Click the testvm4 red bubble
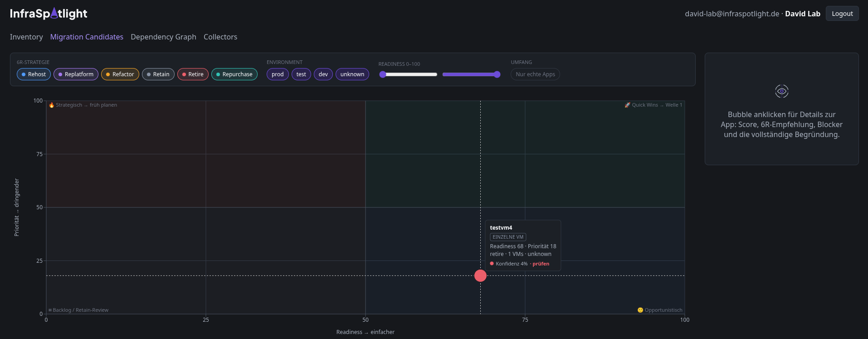The height and width of the screenshot is (339, 868). 480,275
